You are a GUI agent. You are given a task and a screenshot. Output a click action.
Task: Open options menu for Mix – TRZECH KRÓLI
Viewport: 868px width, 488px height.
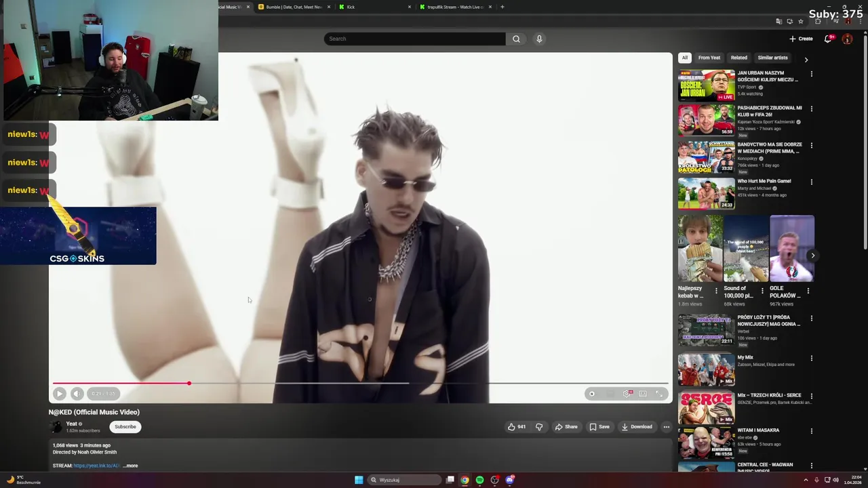point(811,396)
